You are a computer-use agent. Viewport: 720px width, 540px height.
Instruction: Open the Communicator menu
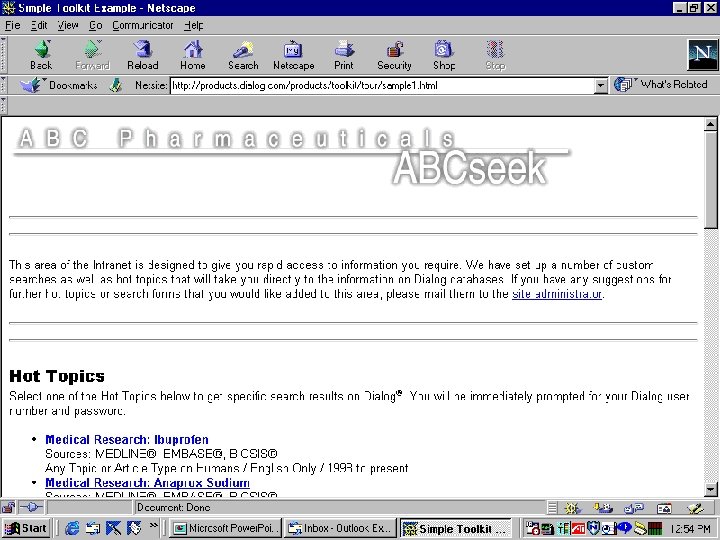pyautogui.click(x=142, y=25)
